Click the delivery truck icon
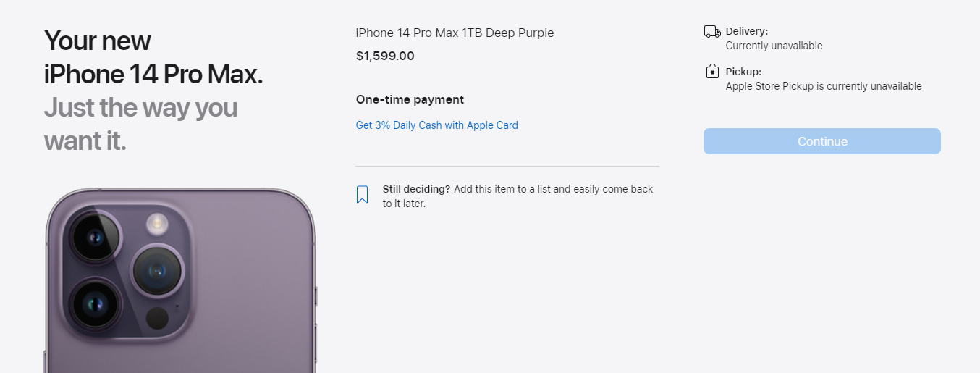Image resolution: width=980 pixels, height=373 pixels. click(x=712, y=32)
